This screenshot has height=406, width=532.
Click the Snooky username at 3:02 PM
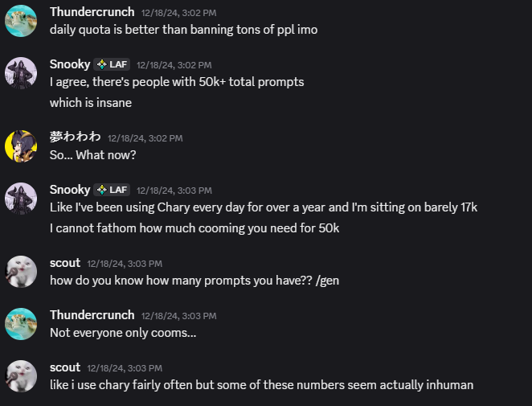(x=70, y=64)
